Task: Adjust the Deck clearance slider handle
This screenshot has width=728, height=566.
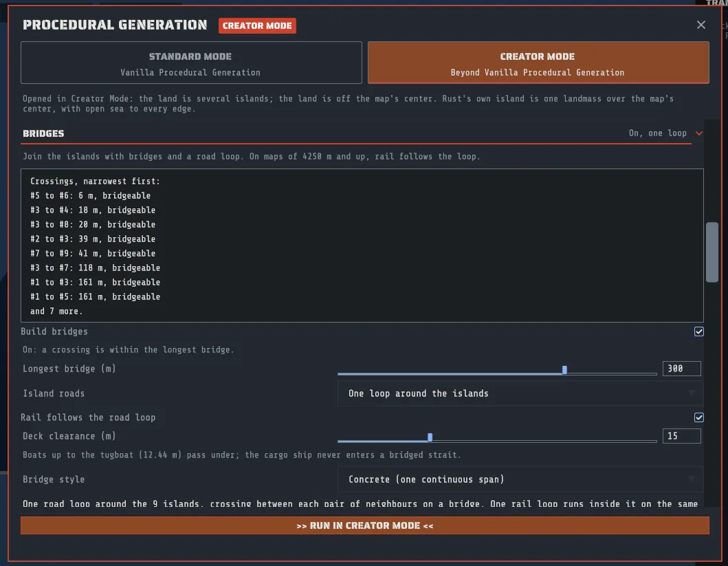Action: (x=430, y=437)
